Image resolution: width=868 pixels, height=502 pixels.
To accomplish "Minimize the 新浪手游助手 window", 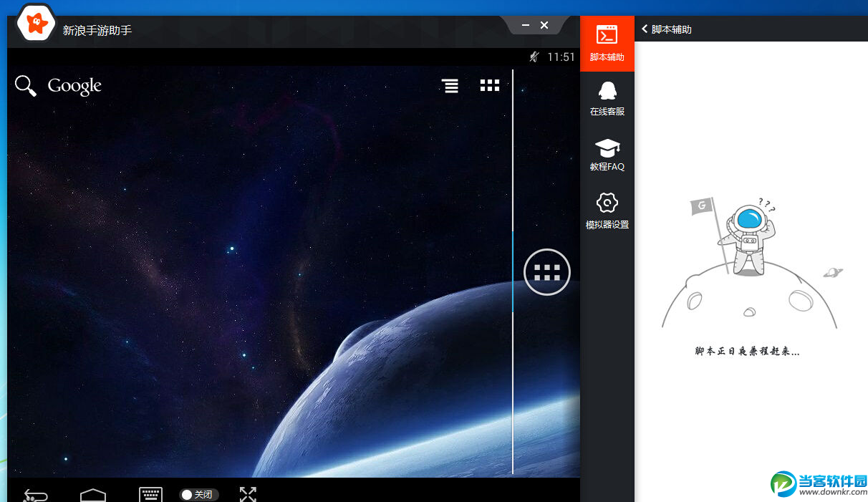I will pyautogui.click(x=526, y=25).
